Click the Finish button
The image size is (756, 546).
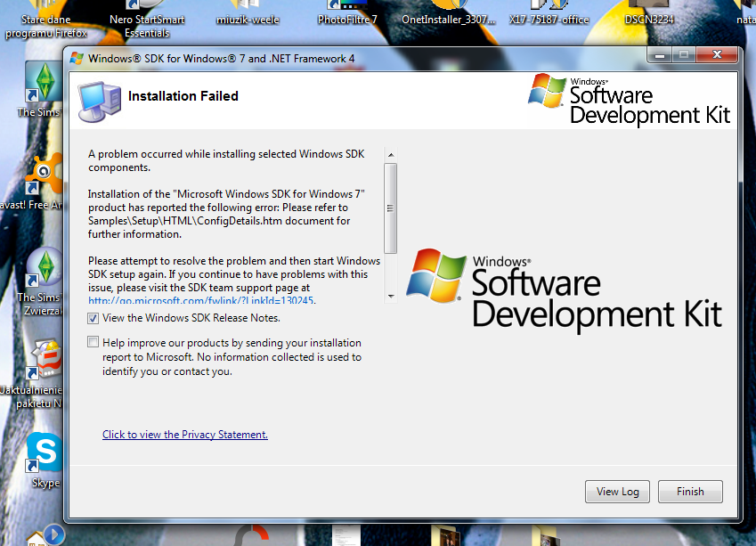690,492
